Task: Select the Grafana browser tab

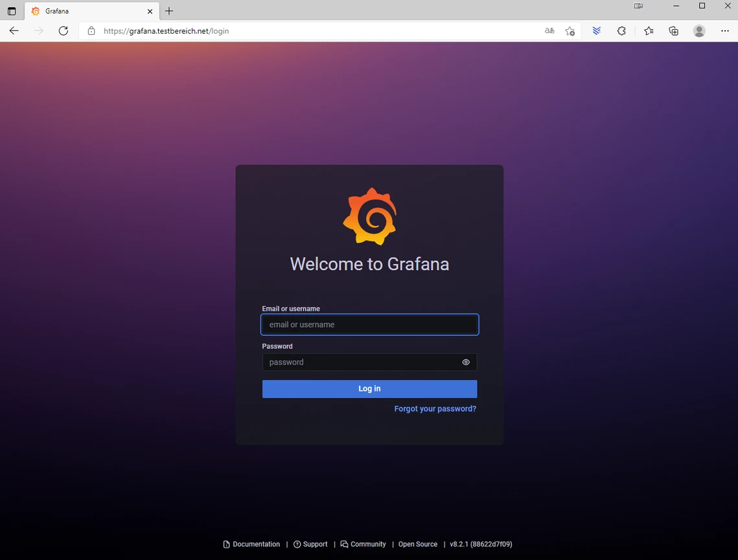Action: pyautogui.click(x=84, y=11)
